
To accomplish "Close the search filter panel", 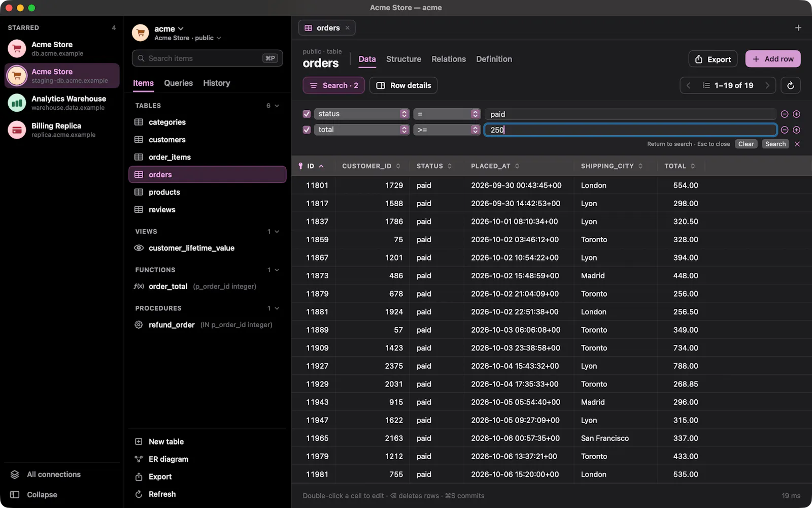I will (x=797, y=144).
